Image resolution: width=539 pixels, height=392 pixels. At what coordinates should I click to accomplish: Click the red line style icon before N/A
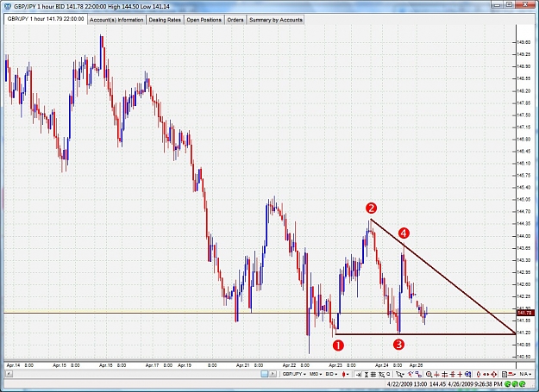(x=512, y=374)
